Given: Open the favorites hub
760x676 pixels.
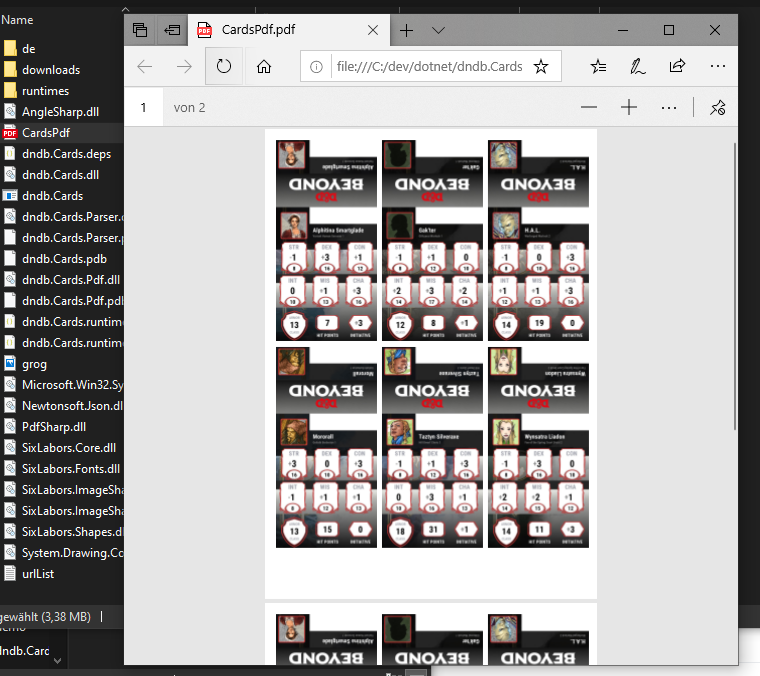Looking at the screenshot, I should [x=598, y=66].
